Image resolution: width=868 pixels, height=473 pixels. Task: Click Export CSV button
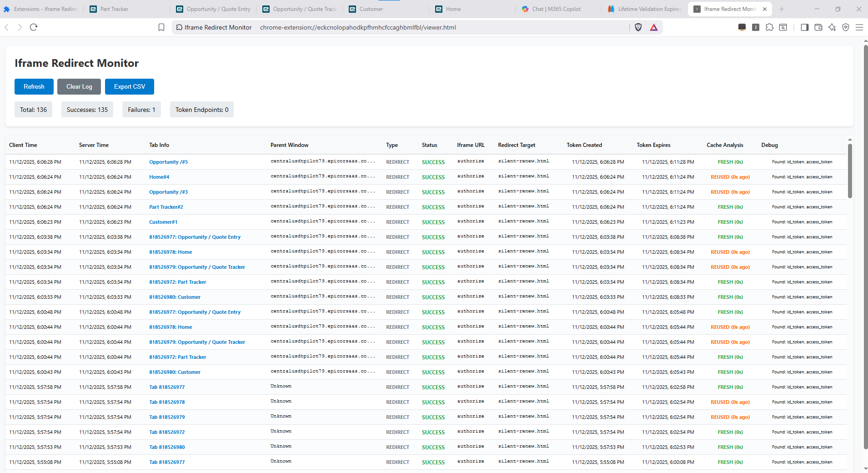(130, 86)
